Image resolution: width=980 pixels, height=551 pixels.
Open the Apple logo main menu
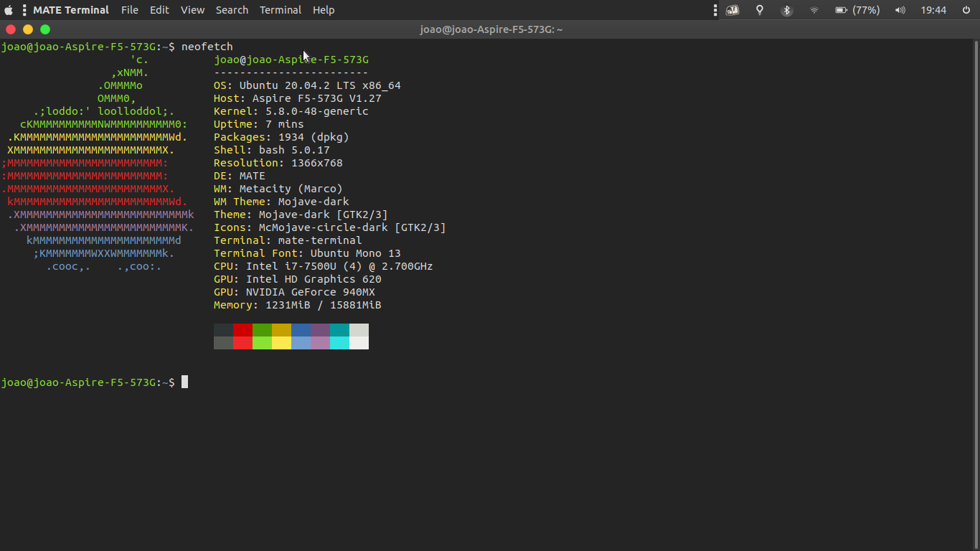[x=9, y=10]
